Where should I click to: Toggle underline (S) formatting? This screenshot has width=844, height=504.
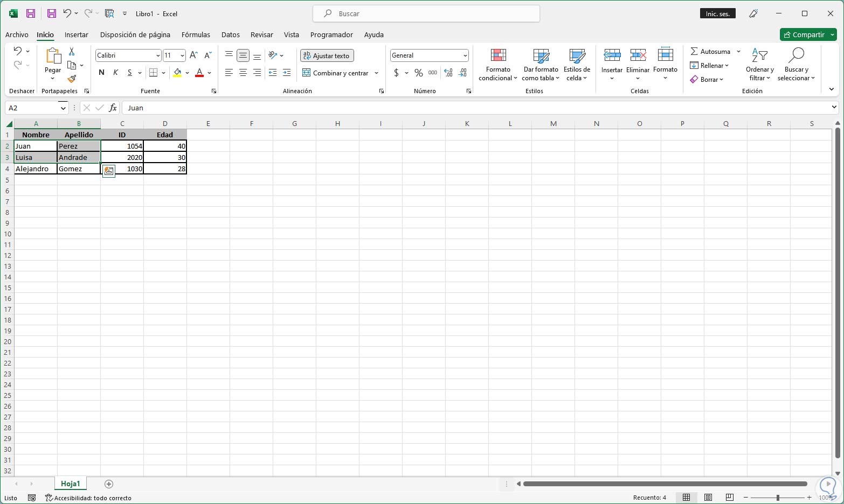(129, 73)
